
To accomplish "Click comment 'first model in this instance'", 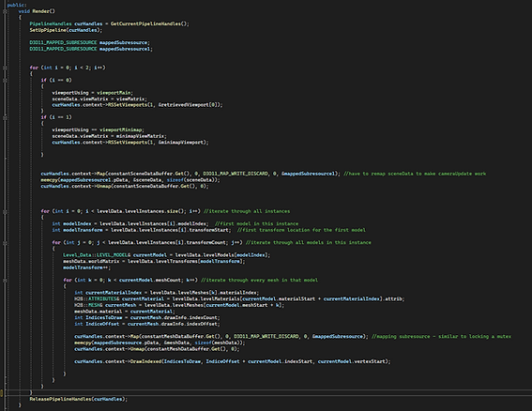I will click(256, 223).
